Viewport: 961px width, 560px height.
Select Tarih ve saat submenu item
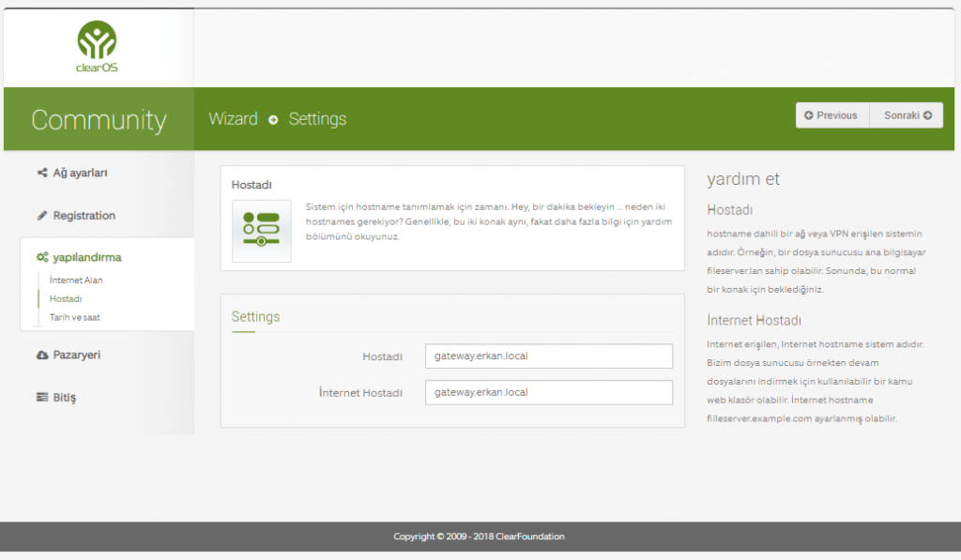74,317
